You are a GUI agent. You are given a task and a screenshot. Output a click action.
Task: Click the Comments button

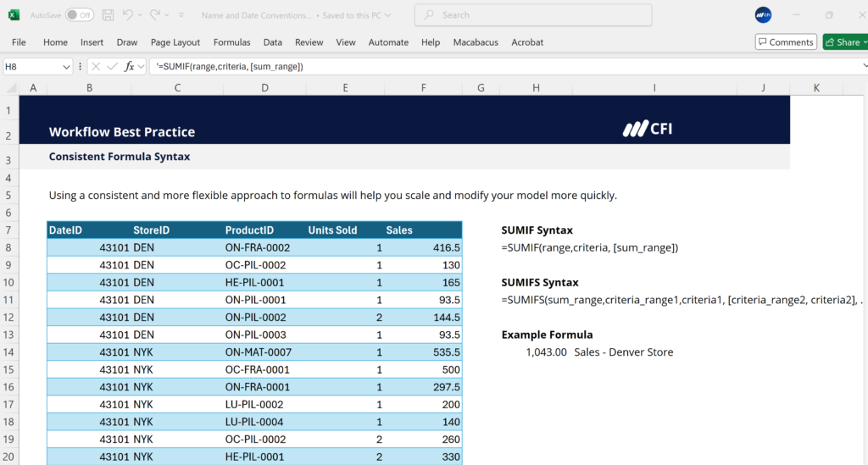point(785,42)
